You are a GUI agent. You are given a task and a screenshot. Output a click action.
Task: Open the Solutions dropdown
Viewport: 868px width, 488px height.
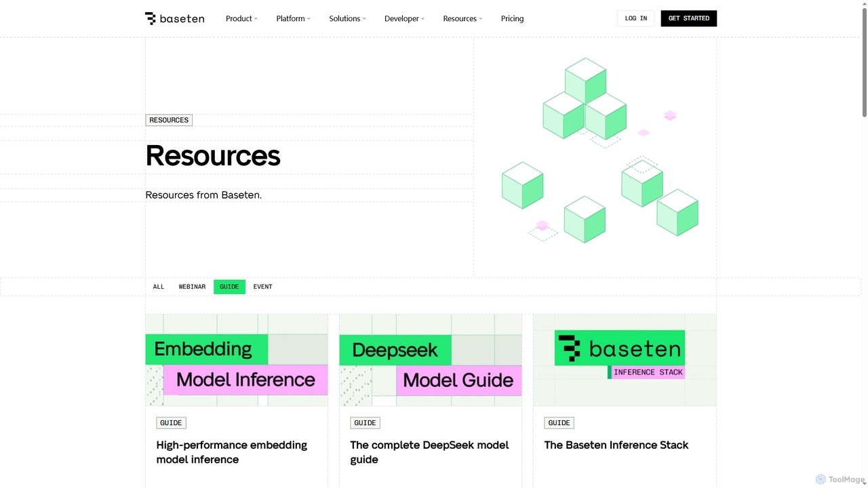click(x=347, y=18)
